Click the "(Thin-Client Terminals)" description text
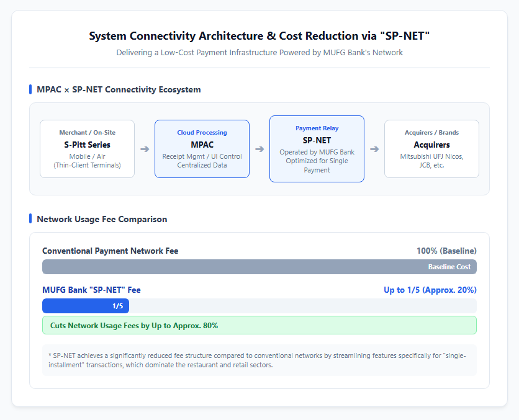519x420 pixels. click(88, 165)
